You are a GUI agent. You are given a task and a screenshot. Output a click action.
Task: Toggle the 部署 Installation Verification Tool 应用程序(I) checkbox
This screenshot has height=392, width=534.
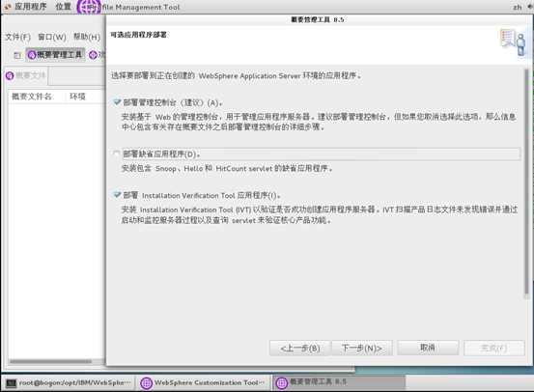(117, 195)
